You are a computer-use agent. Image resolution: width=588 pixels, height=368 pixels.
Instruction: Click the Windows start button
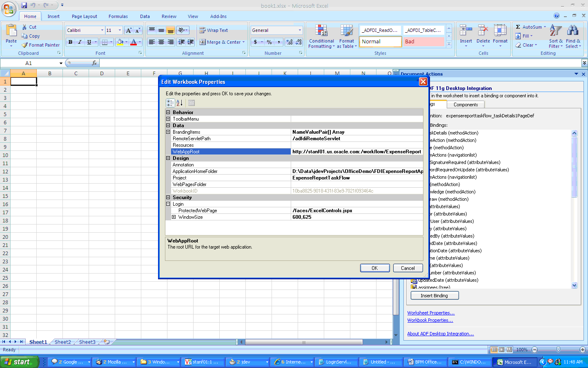coord(20,362)
